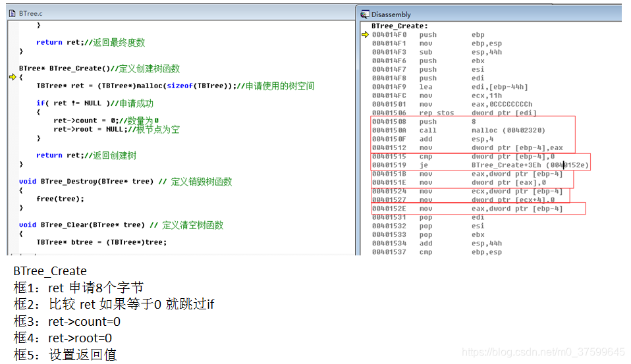Click the 'mov ecx,11h' line

coord(437,95)
